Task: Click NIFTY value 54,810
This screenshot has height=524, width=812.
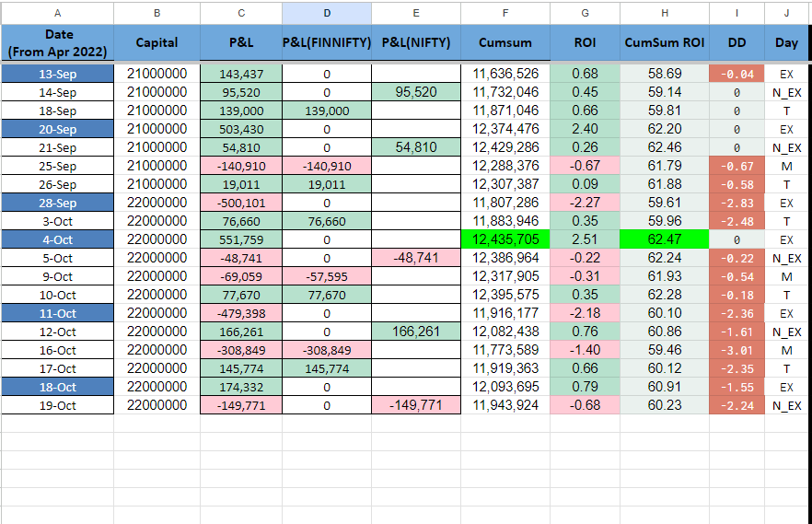Action: (416, 147)
